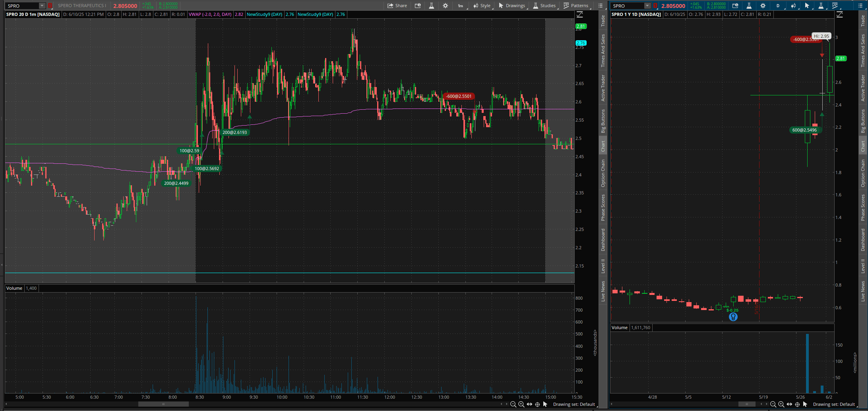Open Live News side tab on right chart
Viewport: 868px width, 411px height.
pyautogui.click(x=863, y=291)
